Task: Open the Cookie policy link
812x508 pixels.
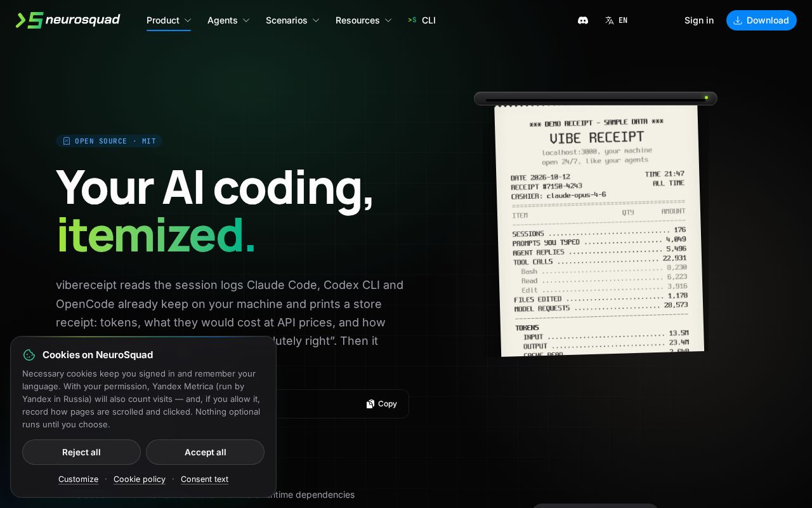Action: click(x=140, y=479)
